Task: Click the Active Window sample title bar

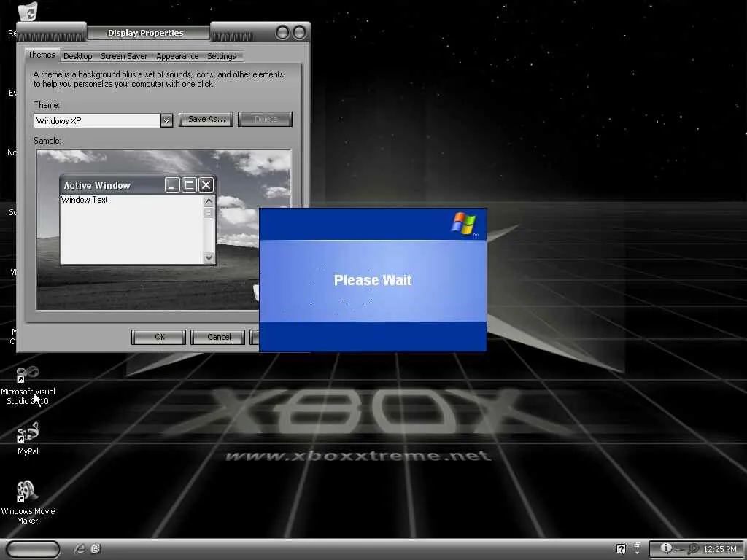Action: (138, 184)
